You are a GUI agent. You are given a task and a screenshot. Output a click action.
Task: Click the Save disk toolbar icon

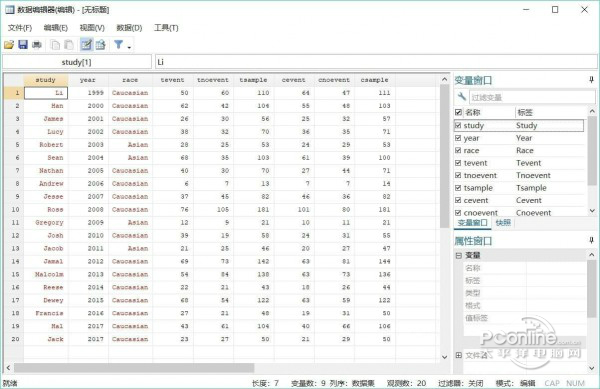pyautogui.click(x=23, y=45)
